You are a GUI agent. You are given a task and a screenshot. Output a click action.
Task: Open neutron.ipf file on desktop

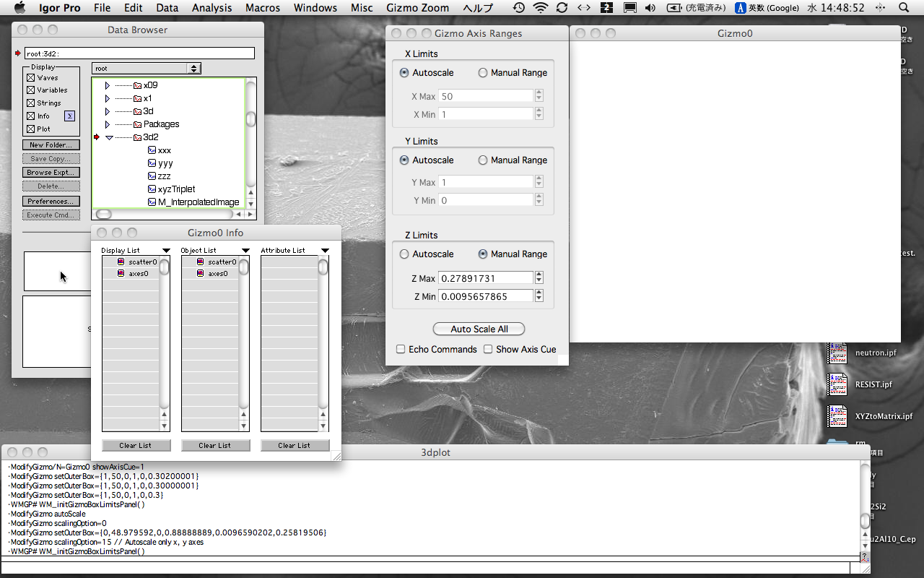[837, 353]
